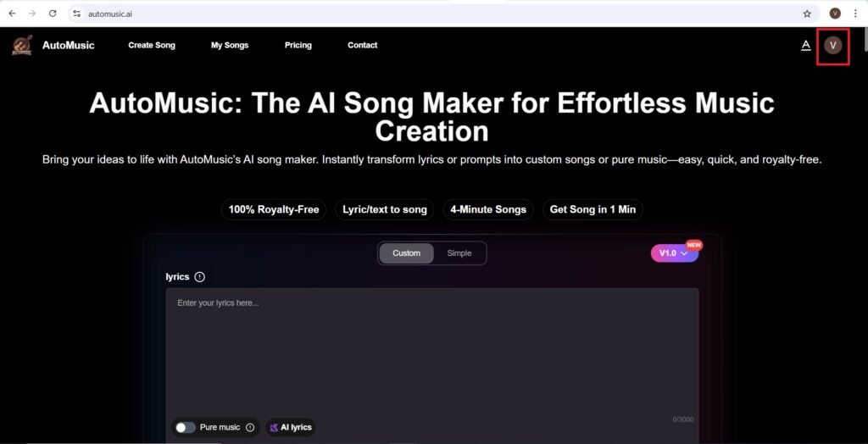This screenshot has height=444, width=868.
Task: Open Chrome three-dot menu
Action: (855, 14)
